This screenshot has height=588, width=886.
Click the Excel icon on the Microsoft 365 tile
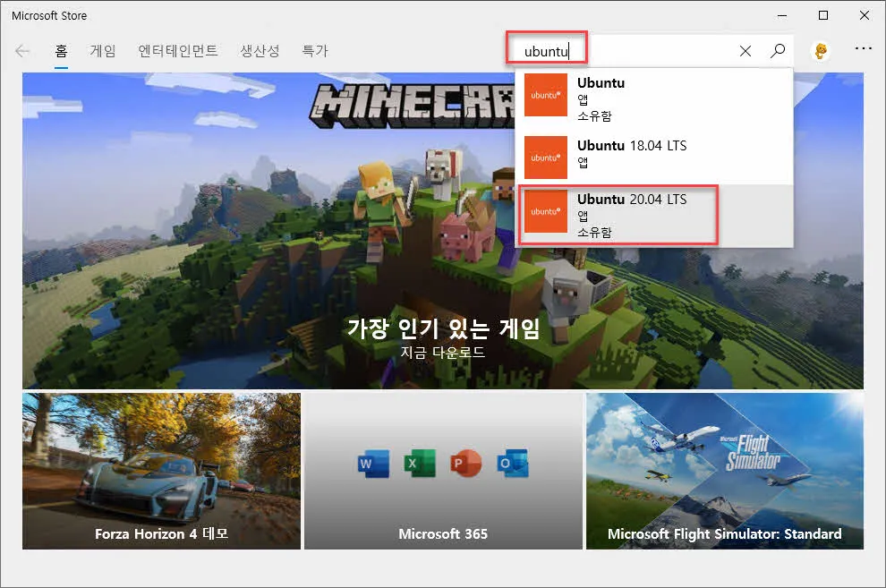420,464
